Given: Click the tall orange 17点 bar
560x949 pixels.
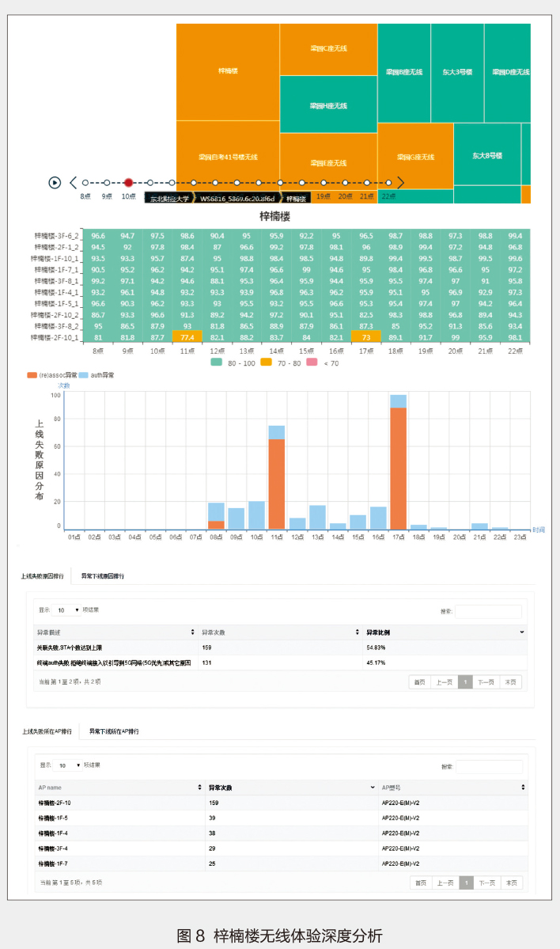Looking at the screenshot, I should point(398,469).
